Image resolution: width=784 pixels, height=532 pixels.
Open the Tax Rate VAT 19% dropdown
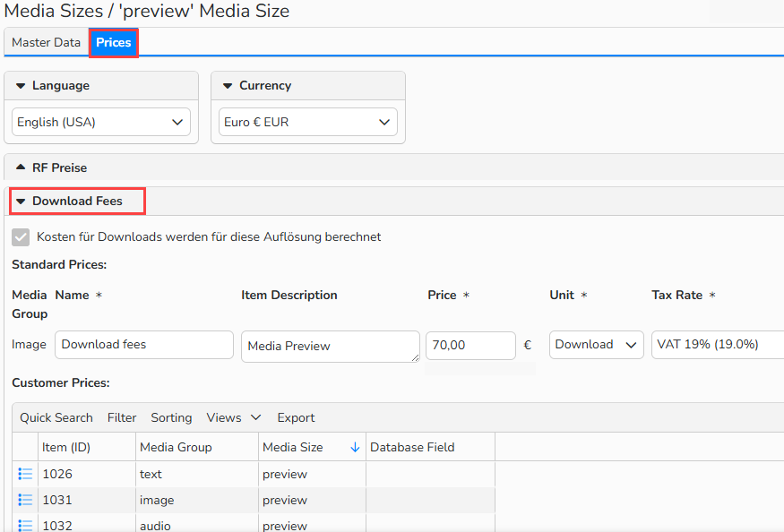click(718, 345)
